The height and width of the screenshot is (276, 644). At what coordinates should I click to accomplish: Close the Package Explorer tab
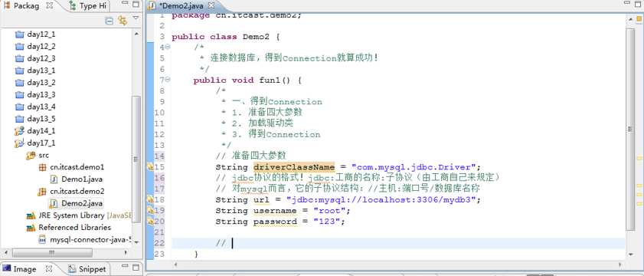point(49,6)
